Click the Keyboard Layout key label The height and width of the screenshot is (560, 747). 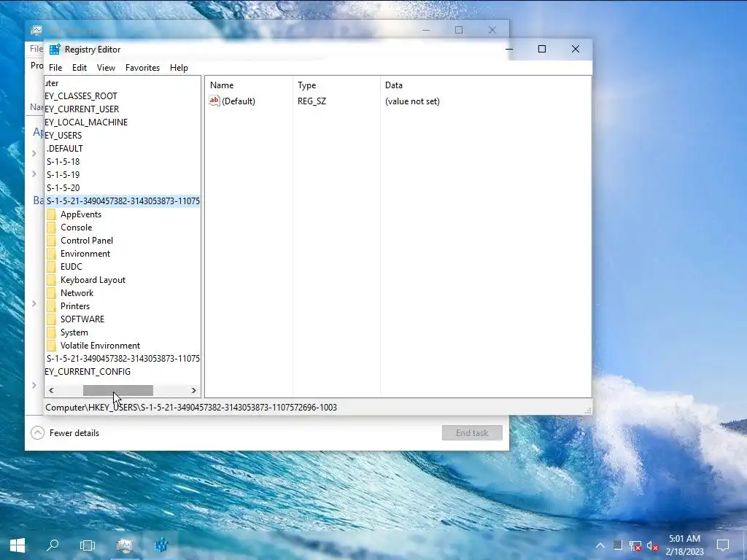tap(93, 279)
